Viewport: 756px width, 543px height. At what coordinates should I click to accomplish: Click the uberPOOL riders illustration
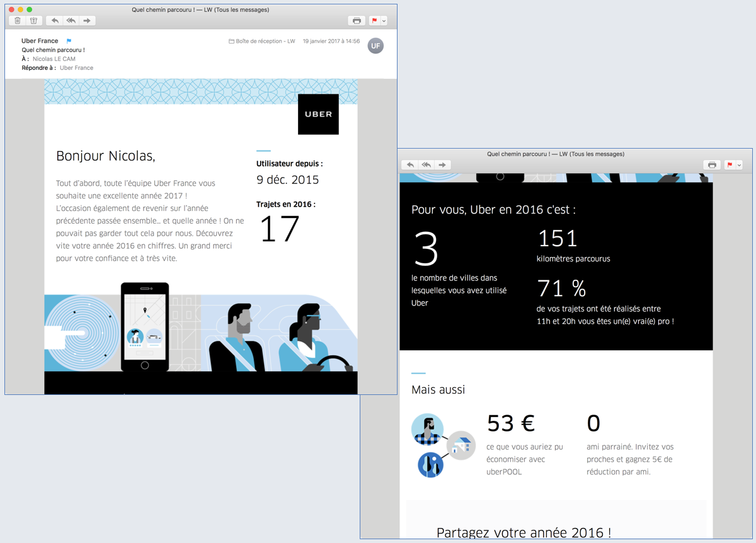(x=443, y=446)
